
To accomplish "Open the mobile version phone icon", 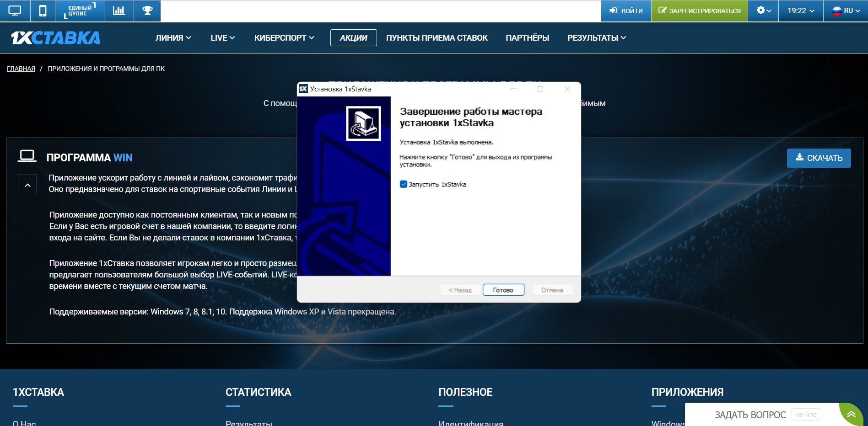I will 43,11.
